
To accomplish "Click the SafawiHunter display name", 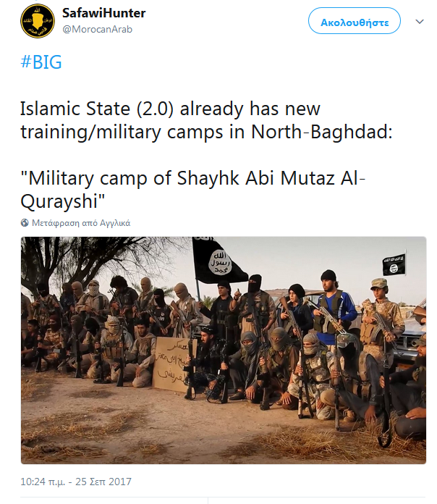I will click(x=103, y=13).
